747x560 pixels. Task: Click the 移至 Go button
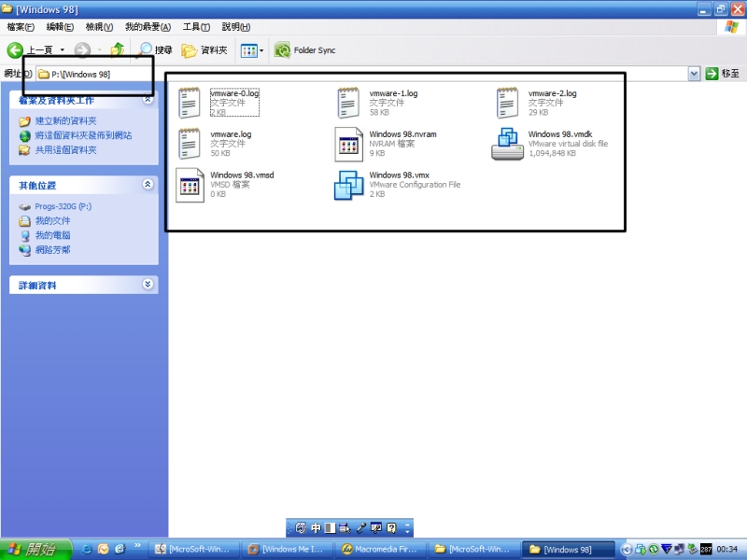coord(722,74)
